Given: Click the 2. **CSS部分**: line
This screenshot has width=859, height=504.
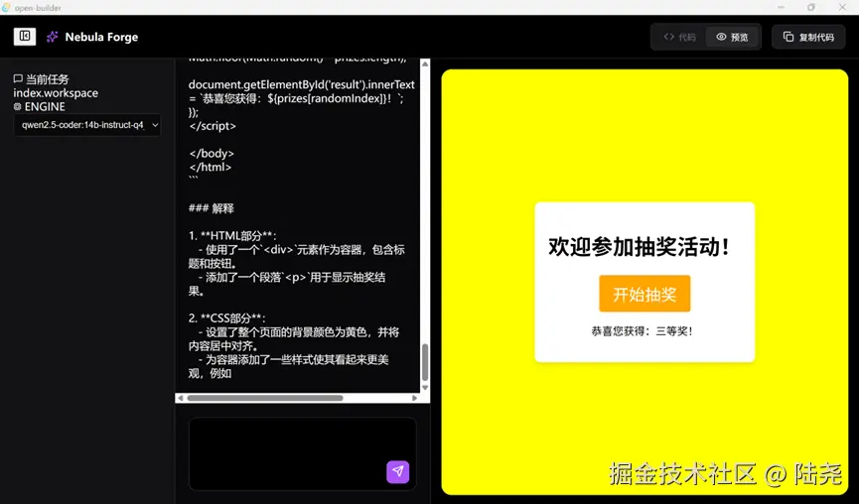Looking at the screenshot, I should pyautogui.click(x=226, y=317).
